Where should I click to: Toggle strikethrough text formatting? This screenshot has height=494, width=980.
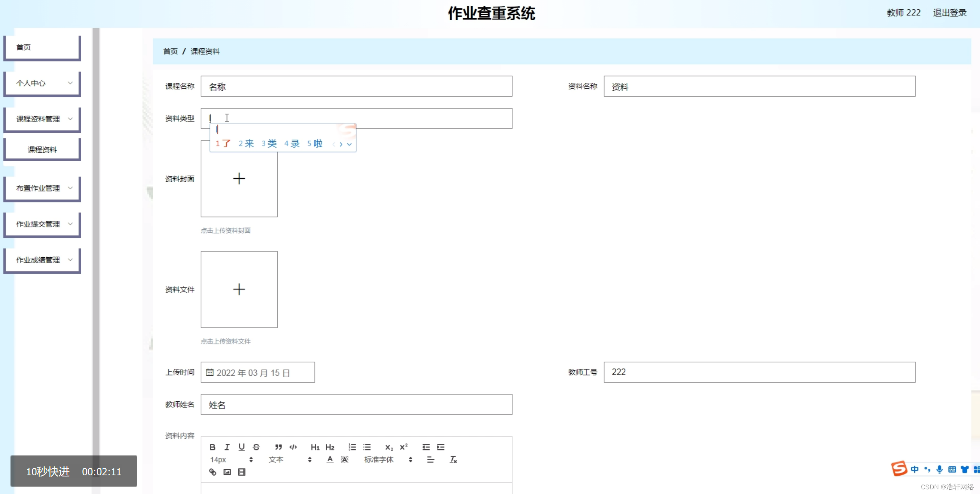click(x=256, y=447)
